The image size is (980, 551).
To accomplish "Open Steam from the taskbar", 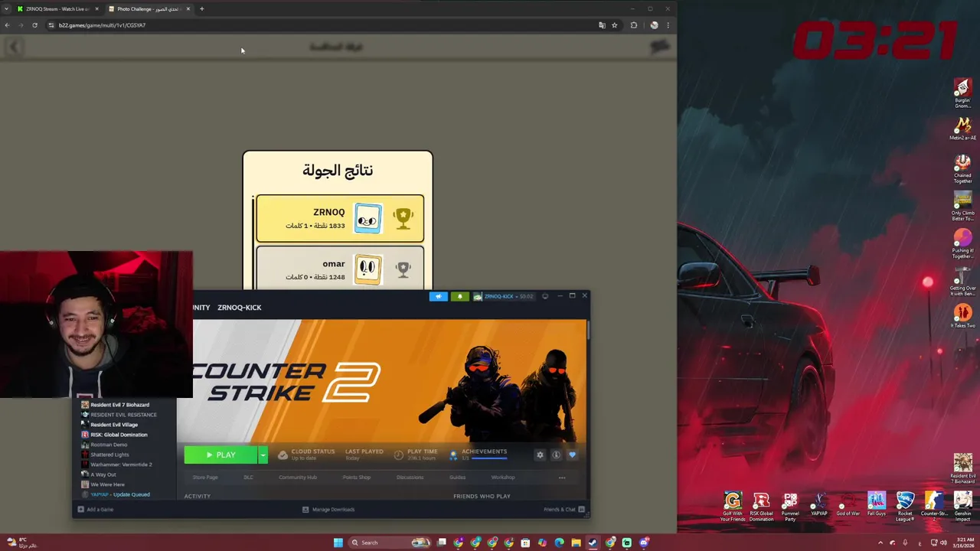I will 593,543.
